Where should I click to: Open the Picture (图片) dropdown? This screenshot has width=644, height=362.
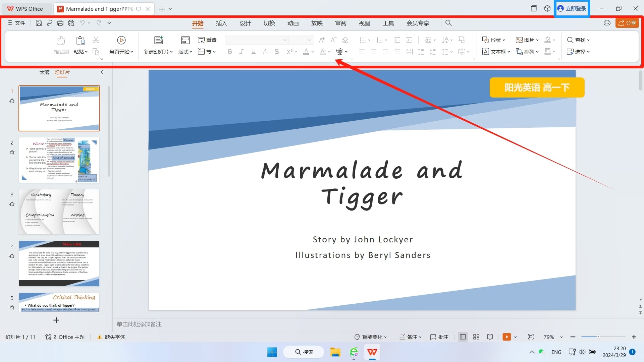527,40
